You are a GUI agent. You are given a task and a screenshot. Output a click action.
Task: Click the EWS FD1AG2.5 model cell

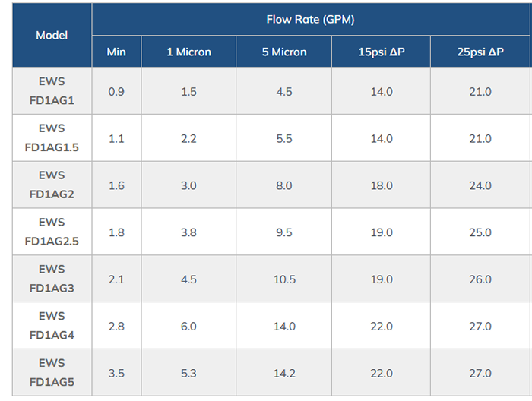click(52, 232)
